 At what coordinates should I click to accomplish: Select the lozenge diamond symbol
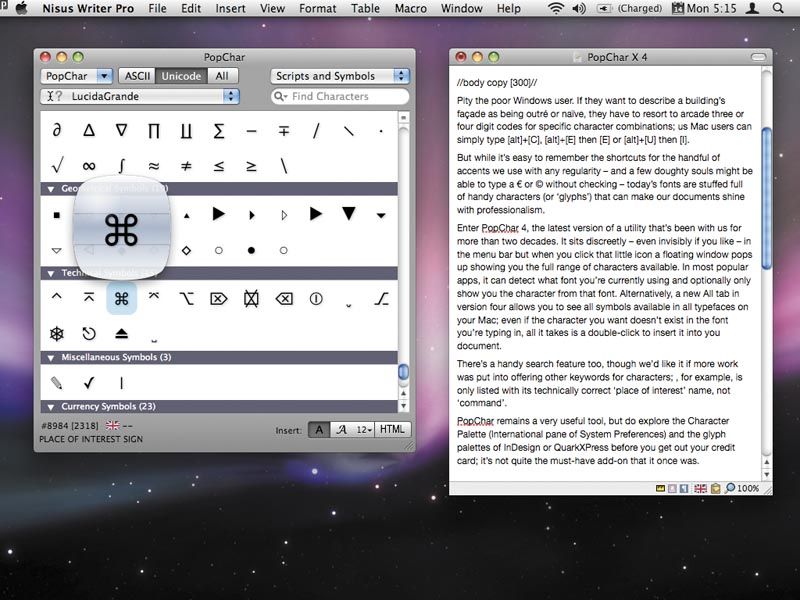(x=186, y=251)
